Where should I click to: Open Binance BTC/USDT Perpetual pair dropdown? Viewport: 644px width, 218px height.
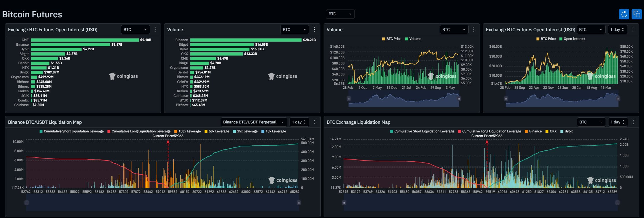coord(254,122)
